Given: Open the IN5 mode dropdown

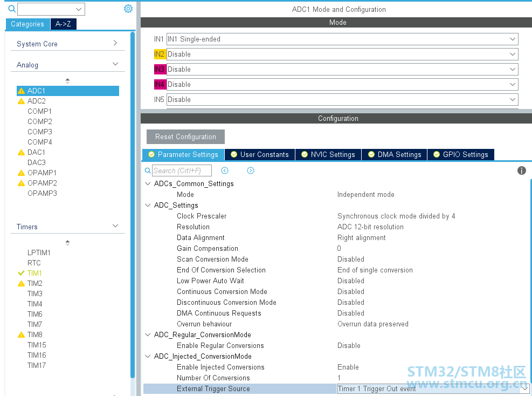Looking at the screenshot, I should (342, 99).
